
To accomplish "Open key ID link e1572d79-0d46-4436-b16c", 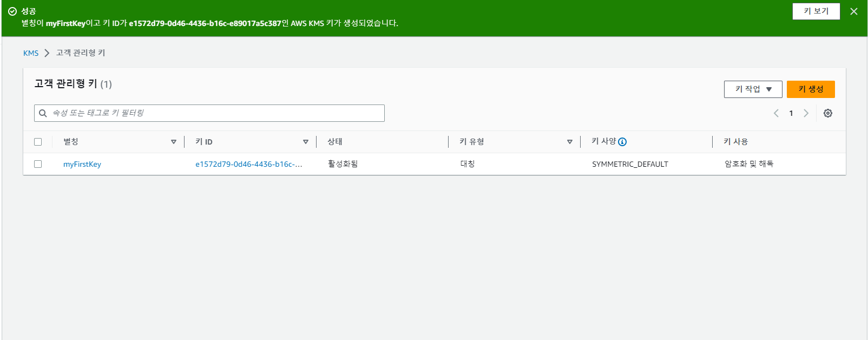I will (249, 164).
